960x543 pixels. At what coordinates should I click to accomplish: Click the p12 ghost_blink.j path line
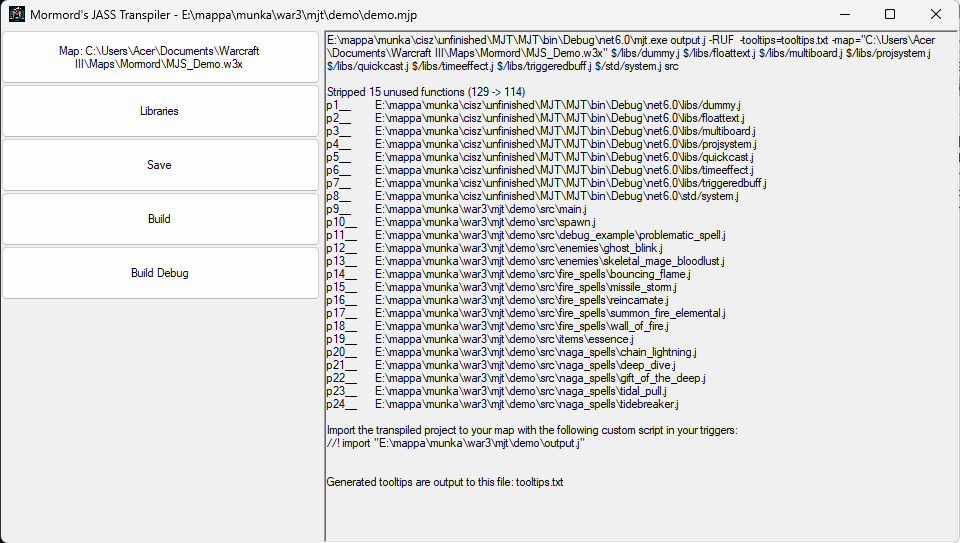tap(495, 248)
